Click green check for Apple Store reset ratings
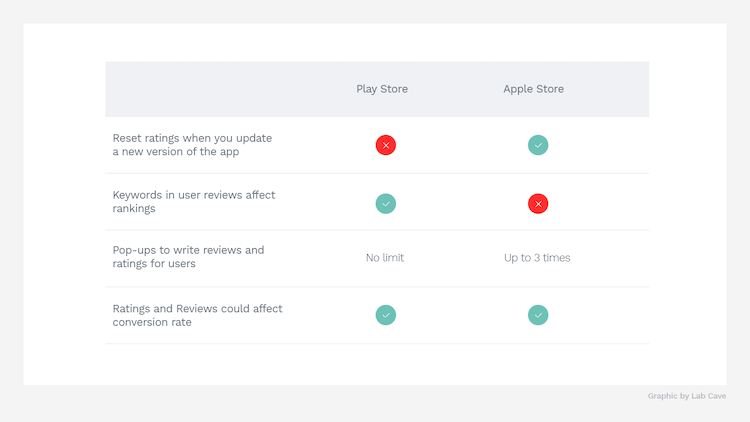 pyautogui.click(x=538, y=145)
